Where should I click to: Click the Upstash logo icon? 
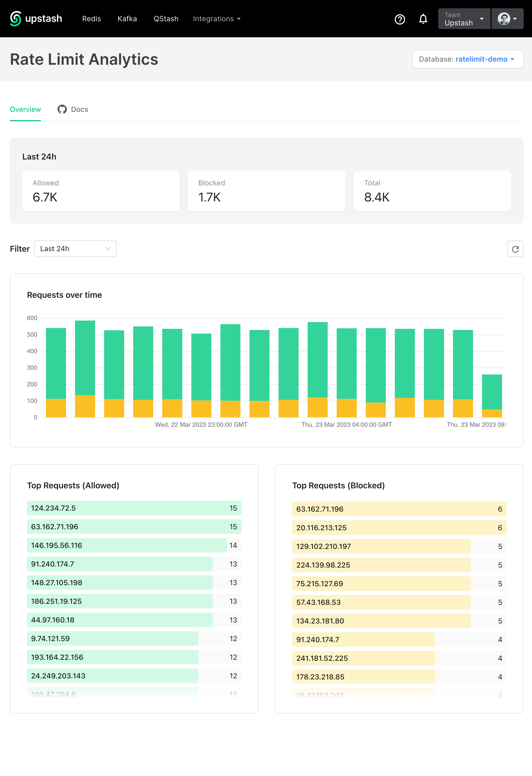tap(15, 19)
